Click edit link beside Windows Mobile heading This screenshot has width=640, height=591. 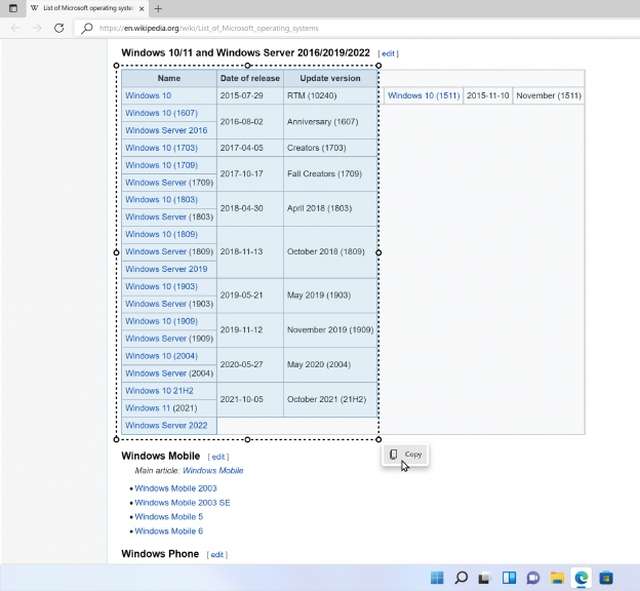[x=218, y=457]
